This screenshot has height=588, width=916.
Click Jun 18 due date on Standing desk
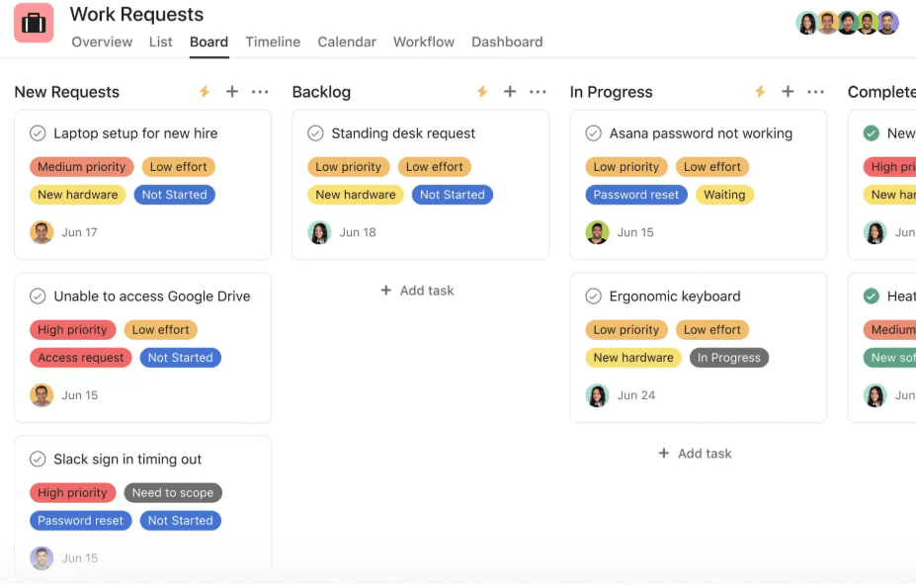click(x=358, y=232)
